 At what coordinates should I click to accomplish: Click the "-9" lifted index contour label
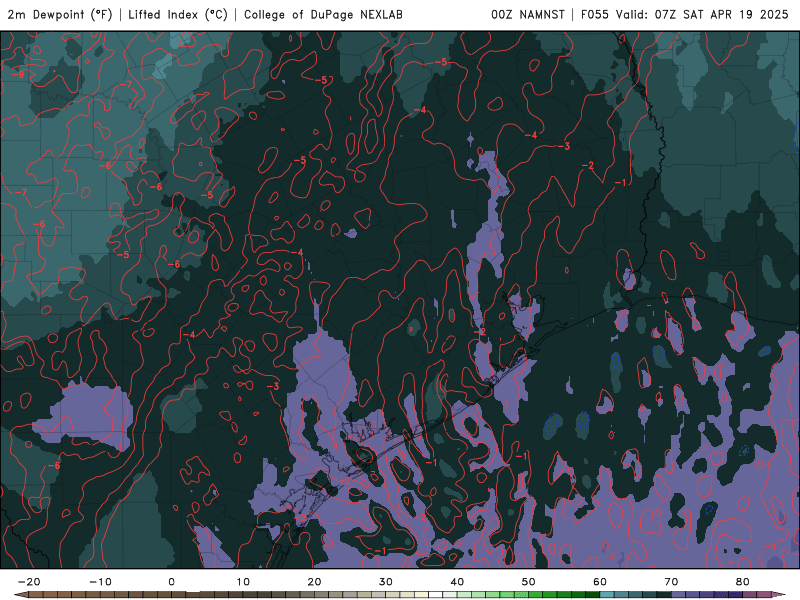(x=18, y=74)
